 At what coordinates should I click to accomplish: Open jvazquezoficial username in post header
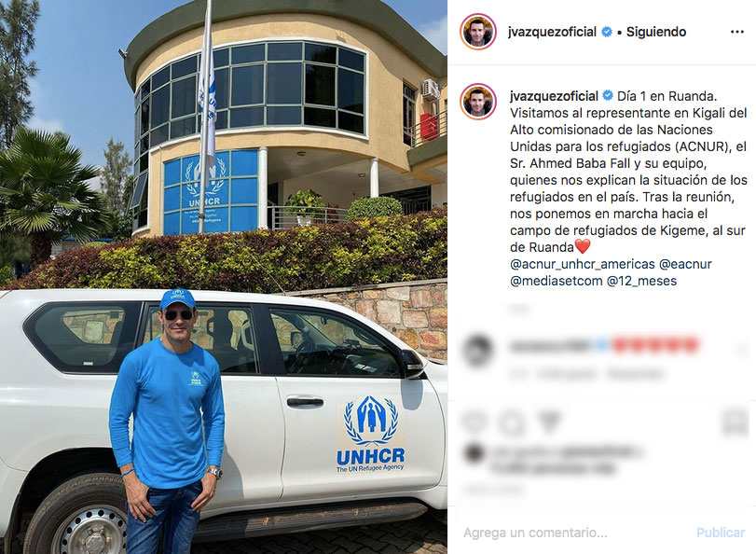[x=552, y=32]
